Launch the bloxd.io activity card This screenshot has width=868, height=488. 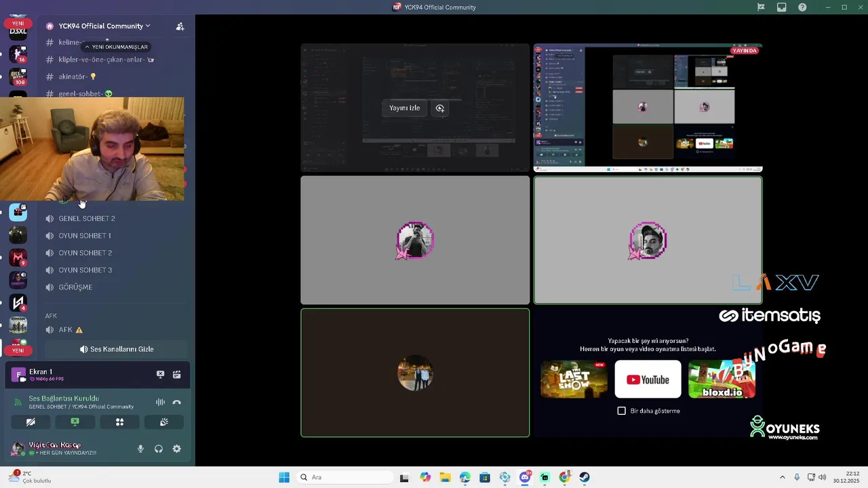[x=722, y=379]
